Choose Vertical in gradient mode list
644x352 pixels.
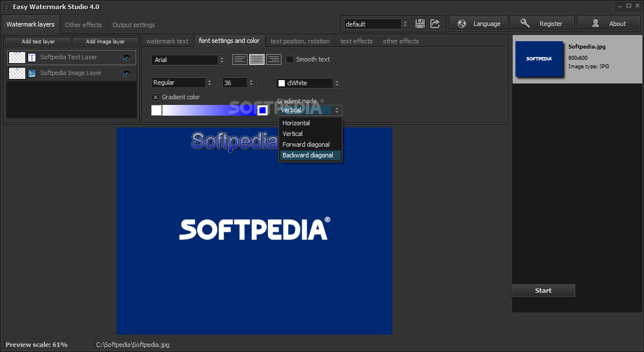[310, 134]
